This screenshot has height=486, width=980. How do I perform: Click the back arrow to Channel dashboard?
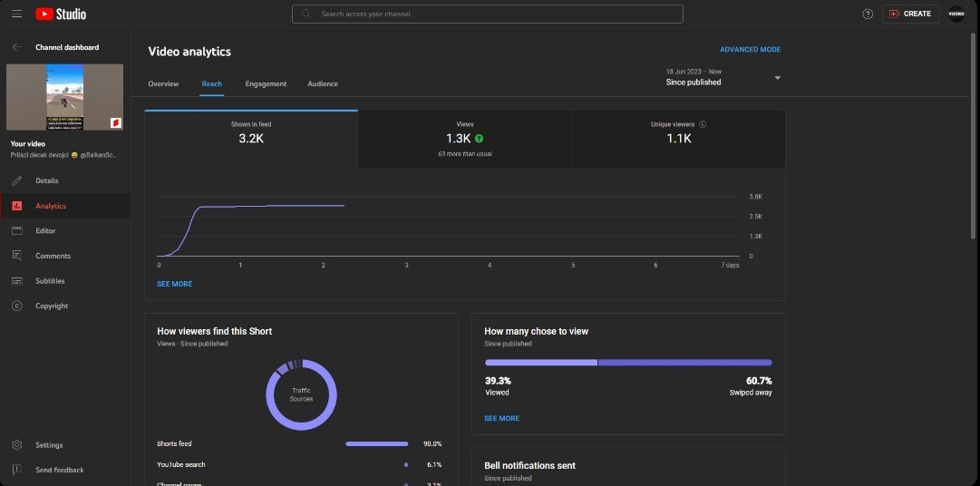pyautogui.click(x=16, y=47)
